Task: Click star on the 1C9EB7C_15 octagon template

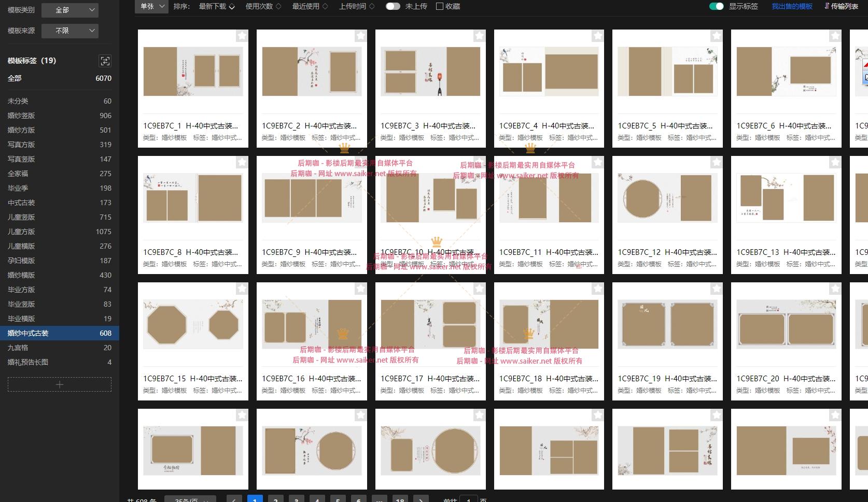Action: 242,289
